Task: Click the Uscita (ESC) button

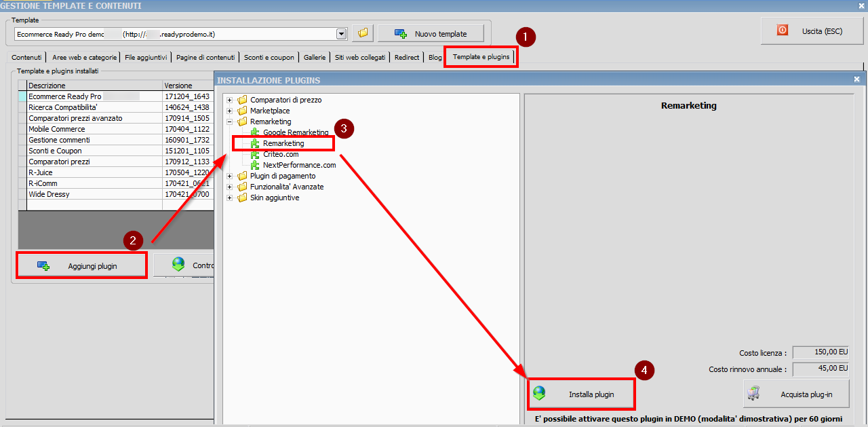Action: pos(812,31)
